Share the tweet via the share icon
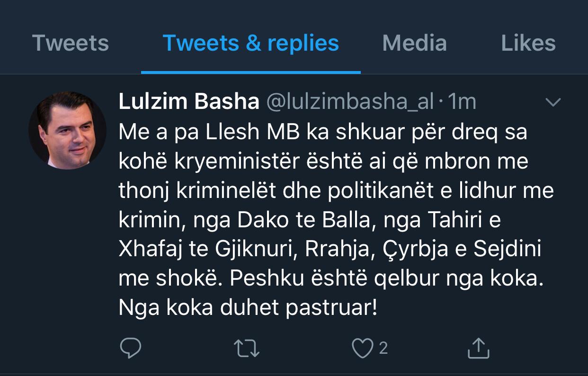The width and height of the screenshot is (588, 376). point(478,349)
